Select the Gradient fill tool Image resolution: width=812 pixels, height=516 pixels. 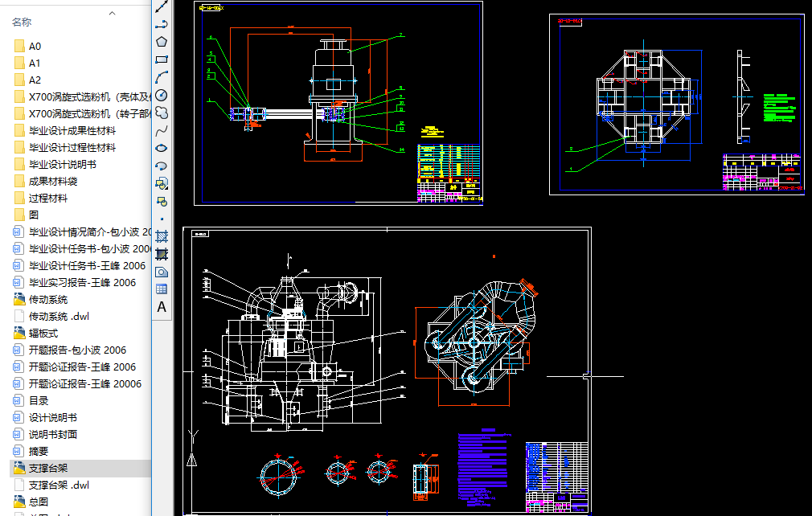coord(162,254)
